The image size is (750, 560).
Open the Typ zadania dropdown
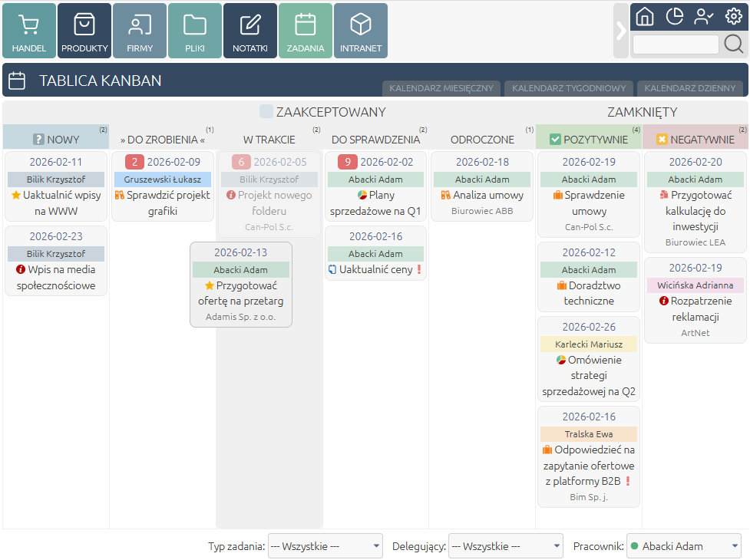click(325, 546)
